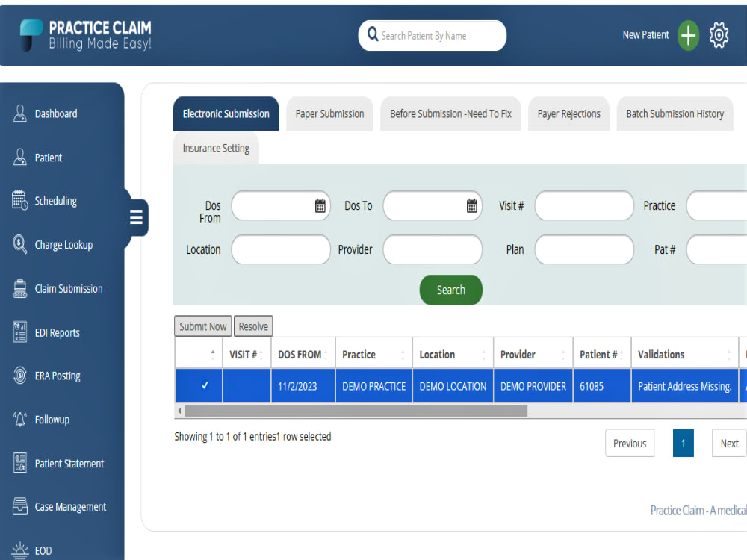Screen dimensions: 747x560
Task: Switch to Electronic Submission tab
Action: point(226,113)
